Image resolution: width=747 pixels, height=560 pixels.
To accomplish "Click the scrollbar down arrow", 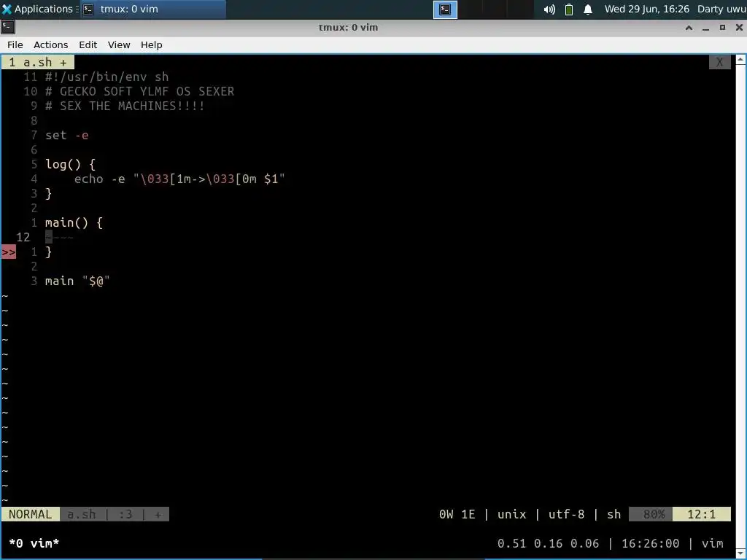I will tap(740, 554).
